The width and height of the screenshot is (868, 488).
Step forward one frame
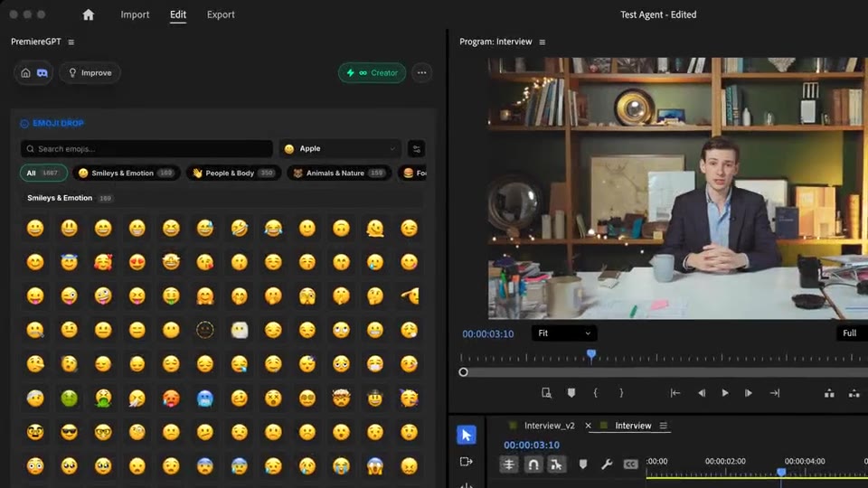pyautogui.click(x=749, y=393)
